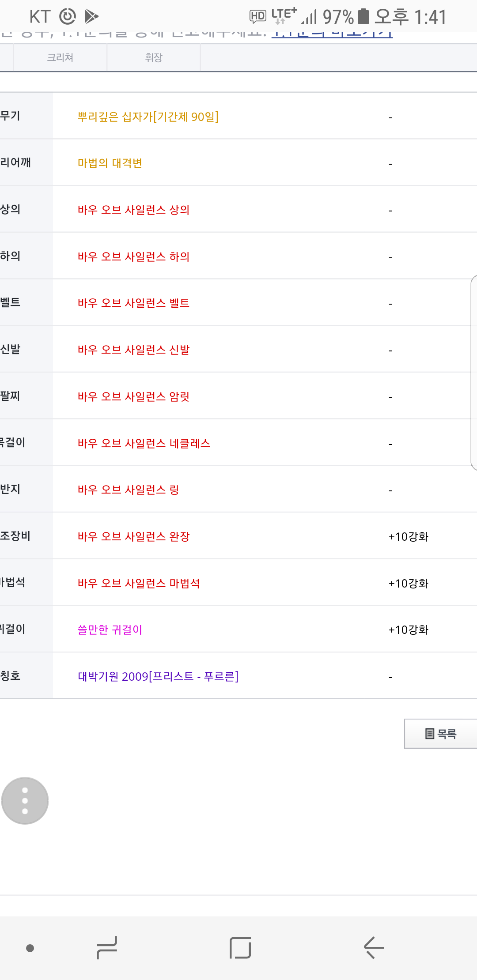The image size is (477, 980).
Task: Open the partially hidden underlined link at top
Action: tap(332, 34)
